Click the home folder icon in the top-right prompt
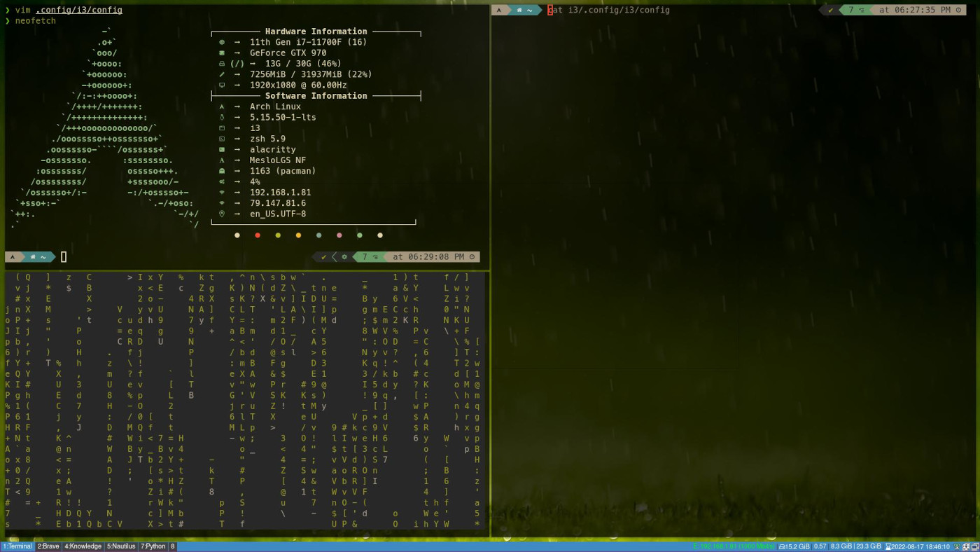980x552 pixels. tap(518, 10)
